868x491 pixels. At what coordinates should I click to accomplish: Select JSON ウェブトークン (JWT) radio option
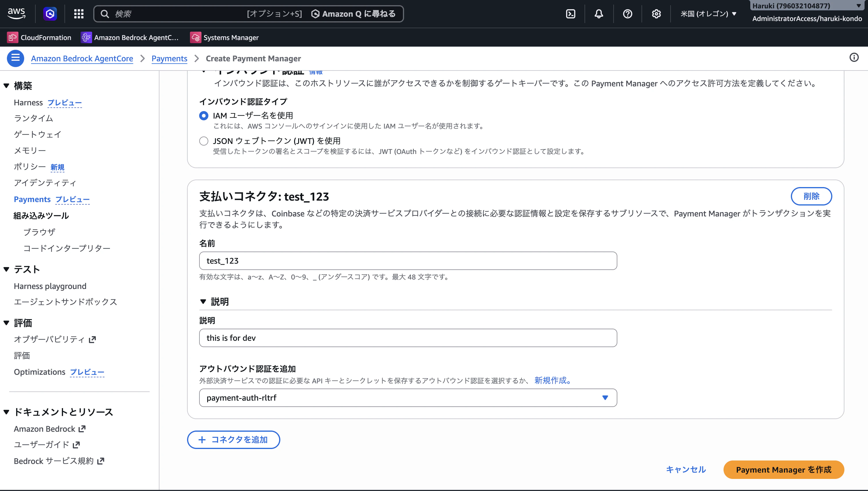click(204, 141)
